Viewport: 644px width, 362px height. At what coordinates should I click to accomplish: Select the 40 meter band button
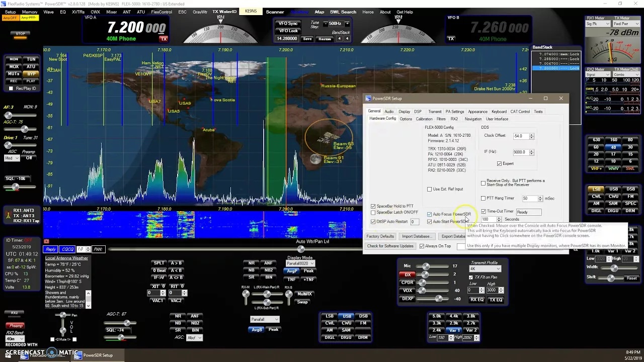(613, 147)
